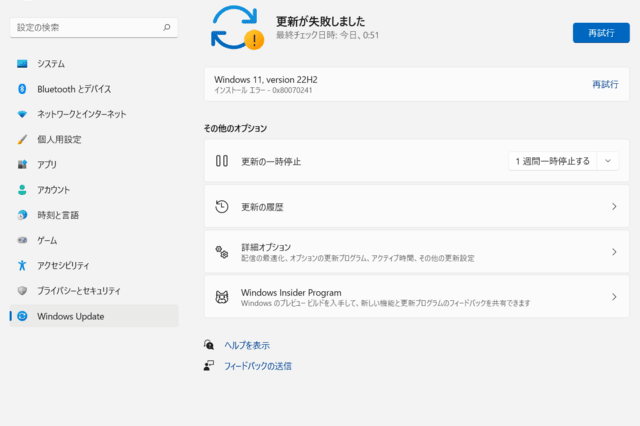Click the 最終チェック日時 text

click(327, 35)
